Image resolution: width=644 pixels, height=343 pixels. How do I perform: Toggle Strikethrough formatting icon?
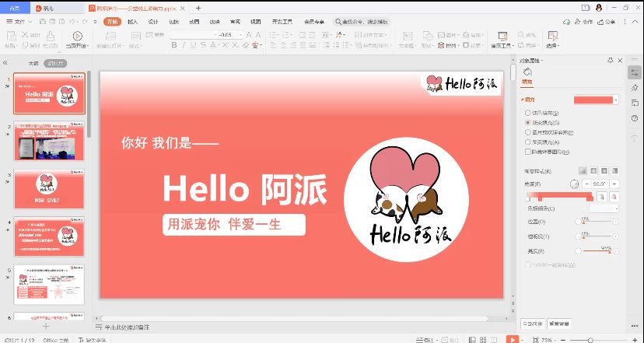(x=203, y=45)
